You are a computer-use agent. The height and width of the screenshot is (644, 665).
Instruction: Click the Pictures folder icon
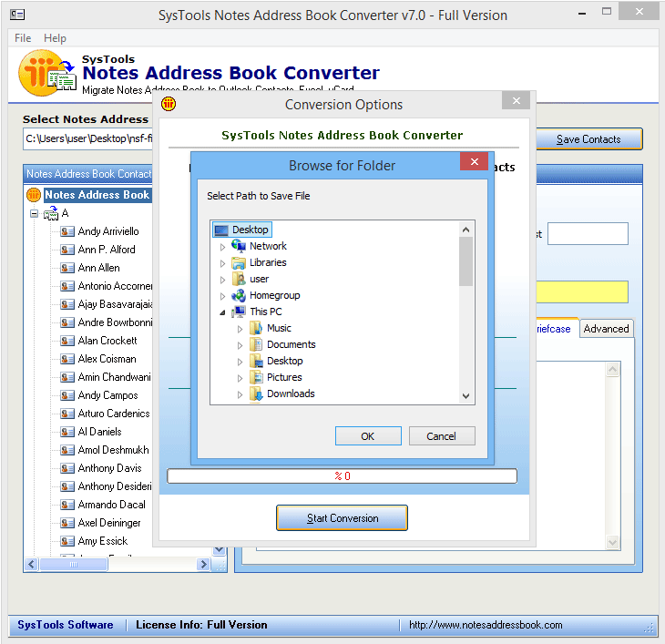256,377
